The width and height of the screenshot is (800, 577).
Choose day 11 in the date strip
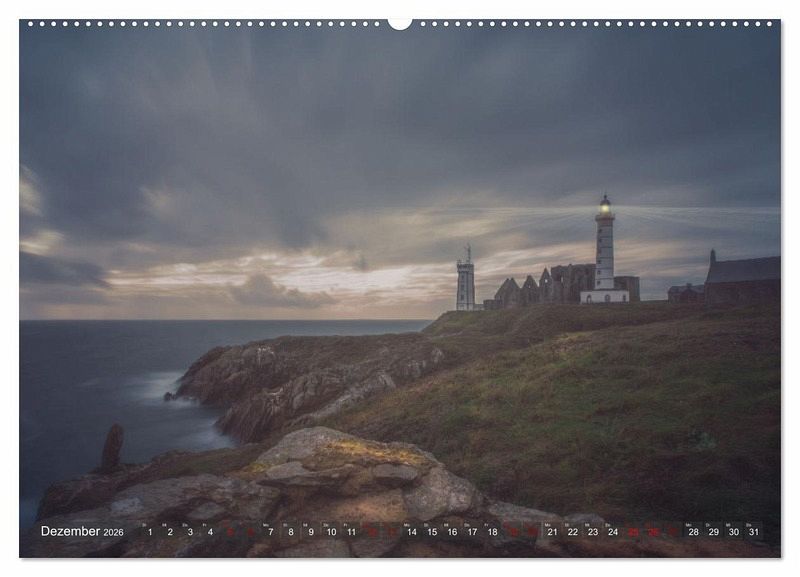(x=351, y=532)
